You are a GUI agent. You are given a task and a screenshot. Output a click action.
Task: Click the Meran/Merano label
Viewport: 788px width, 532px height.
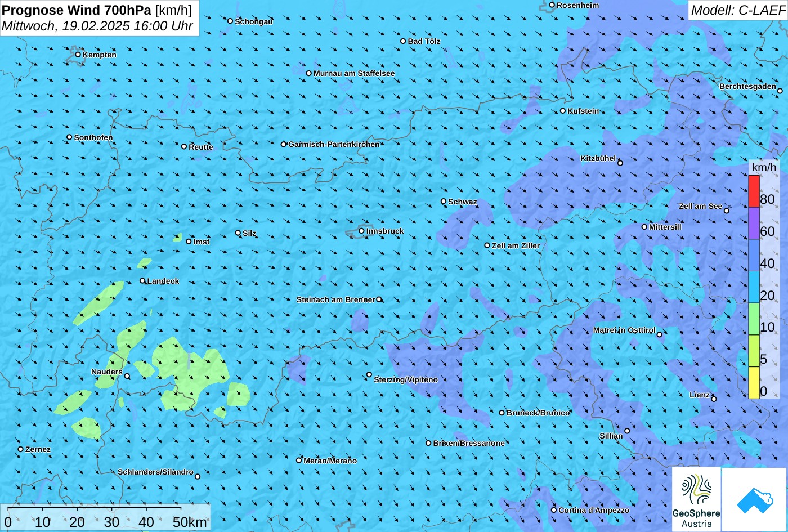(330, 461)
